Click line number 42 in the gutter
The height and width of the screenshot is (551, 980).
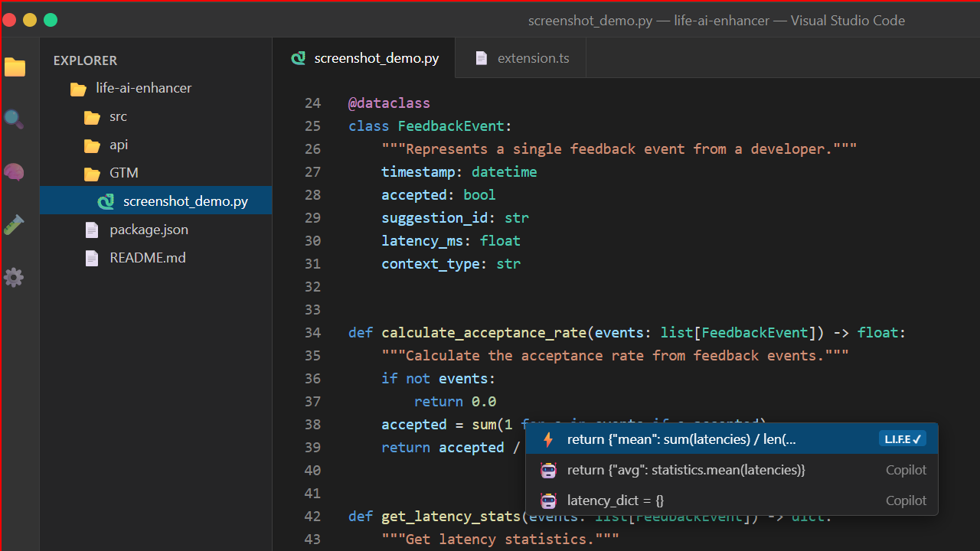click(312, 517)
